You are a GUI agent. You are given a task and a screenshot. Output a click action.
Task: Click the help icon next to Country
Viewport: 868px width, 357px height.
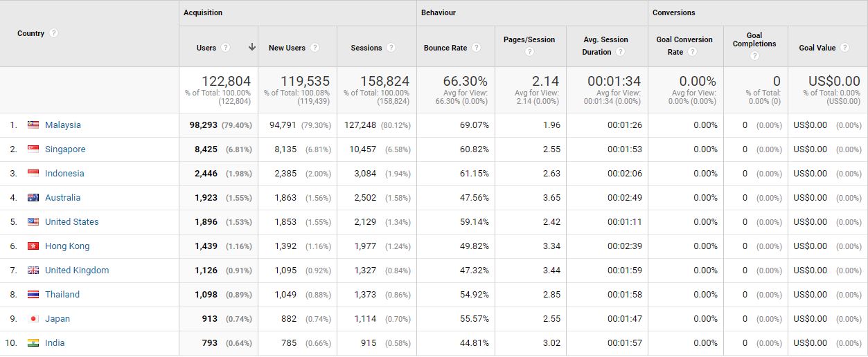pyautogui.click(x=54, y=33)
